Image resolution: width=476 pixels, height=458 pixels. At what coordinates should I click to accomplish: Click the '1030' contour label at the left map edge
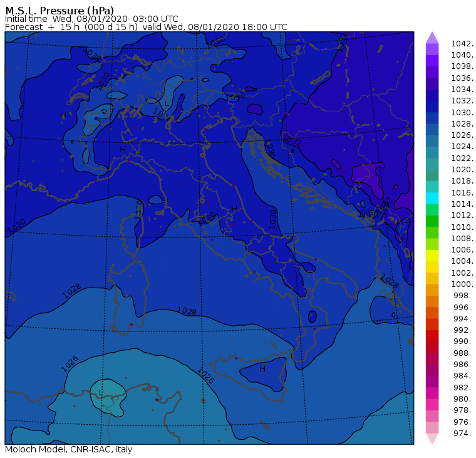tap(16, 226)
